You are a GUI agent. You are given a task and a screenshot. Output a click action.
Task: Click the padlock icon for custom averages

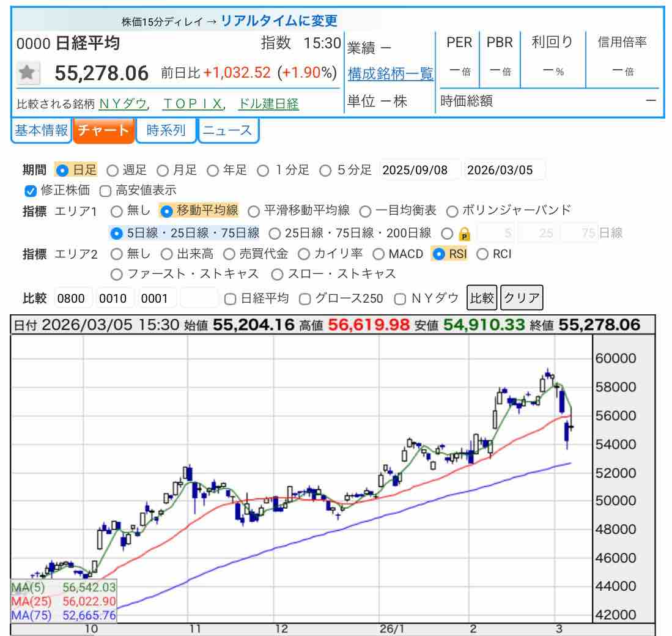coord(464,234)
